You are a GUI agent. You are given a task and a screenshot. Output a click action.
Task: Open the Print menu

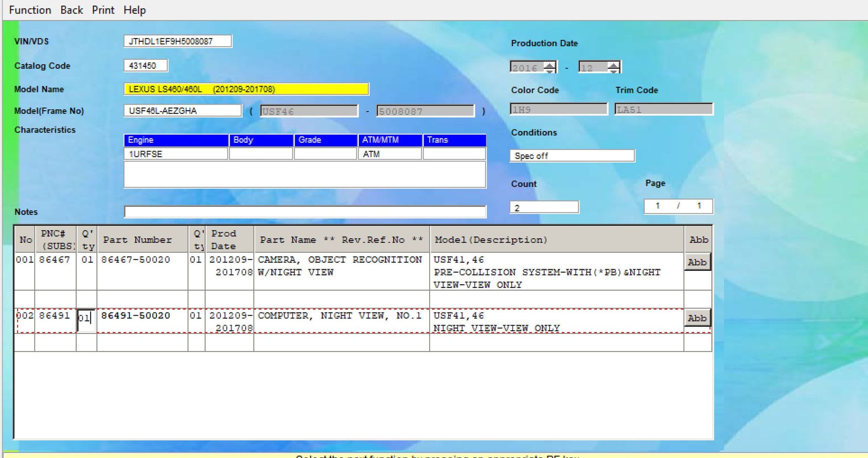pyautogui.click(x=103, y=10)
